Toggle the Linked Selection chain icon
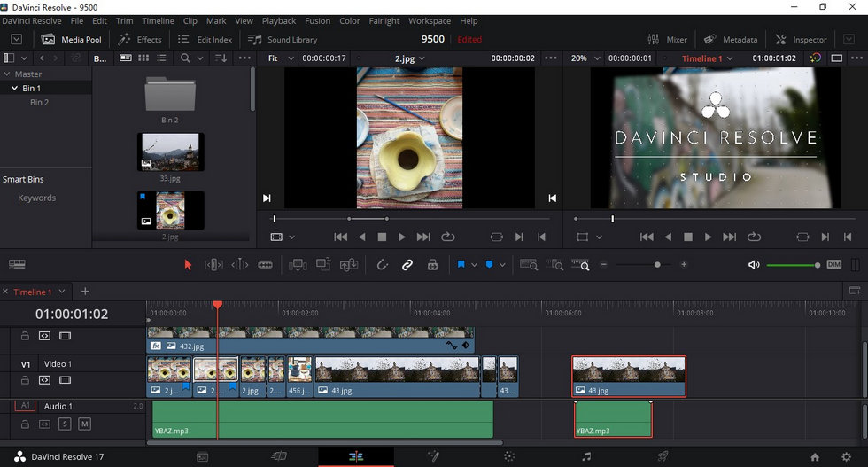This screenshot has height=467, width=868. tap(407, 265)
